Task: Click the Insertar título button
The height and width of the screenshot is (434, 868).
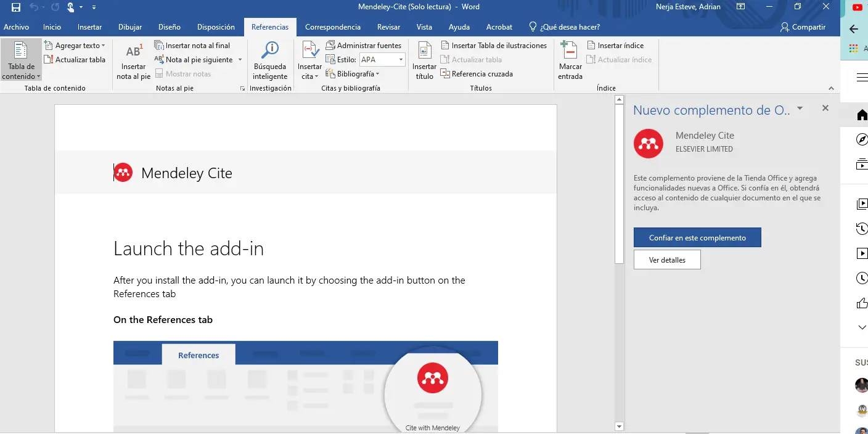Action: coord(424,60)
